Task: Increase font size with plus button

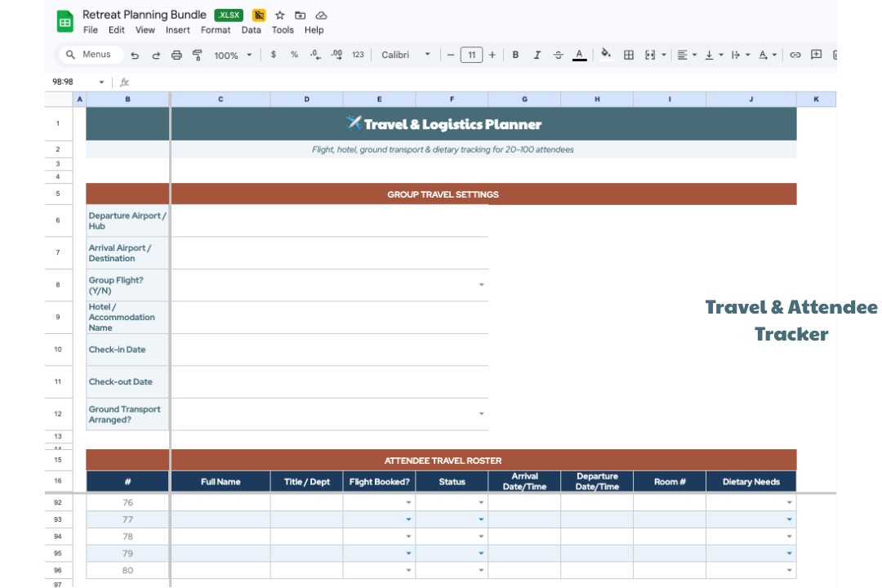Action: [491, 55]
